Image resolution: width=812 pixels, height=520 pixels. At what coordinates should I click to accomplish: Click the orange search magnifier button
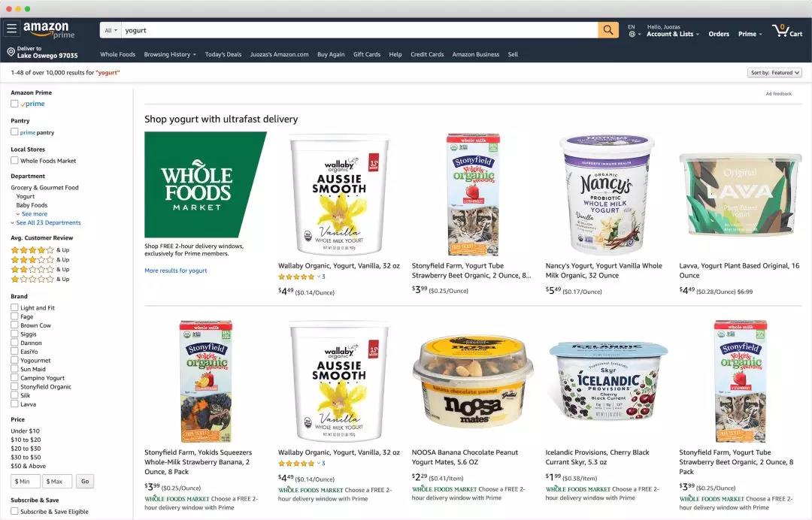(x=608, y=30)
